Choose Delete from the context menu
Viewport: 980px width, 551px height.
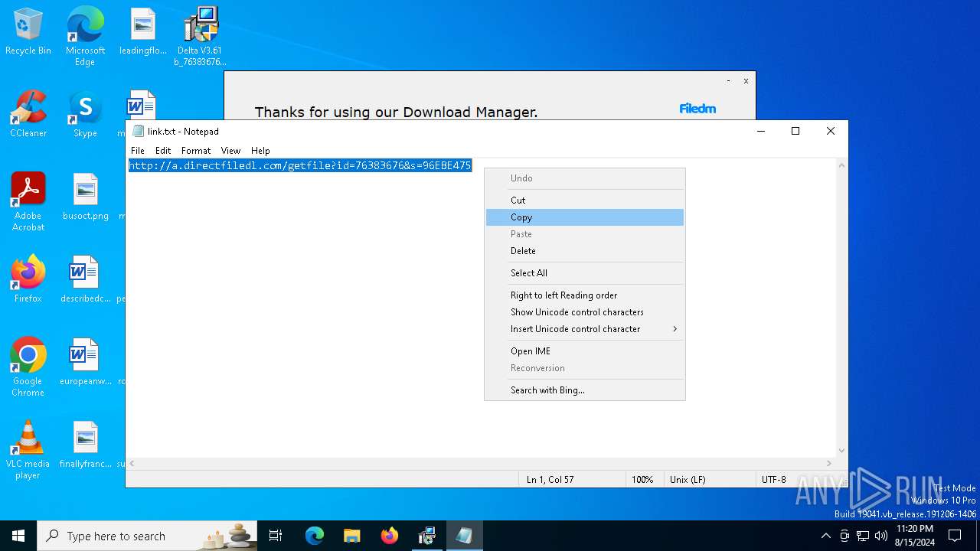pyautogui.click(x=585, y=251)
